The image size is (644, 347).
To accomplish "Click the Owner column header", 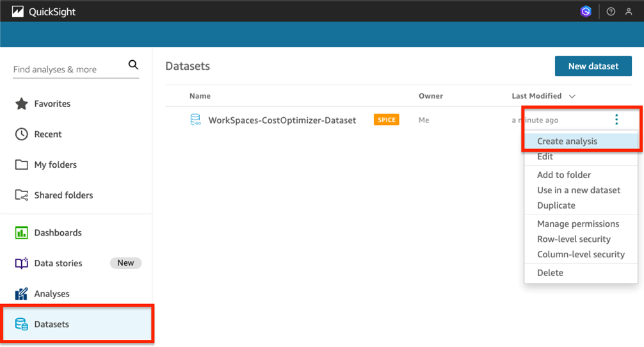I will pyautogui.click(x=431, y=95).
